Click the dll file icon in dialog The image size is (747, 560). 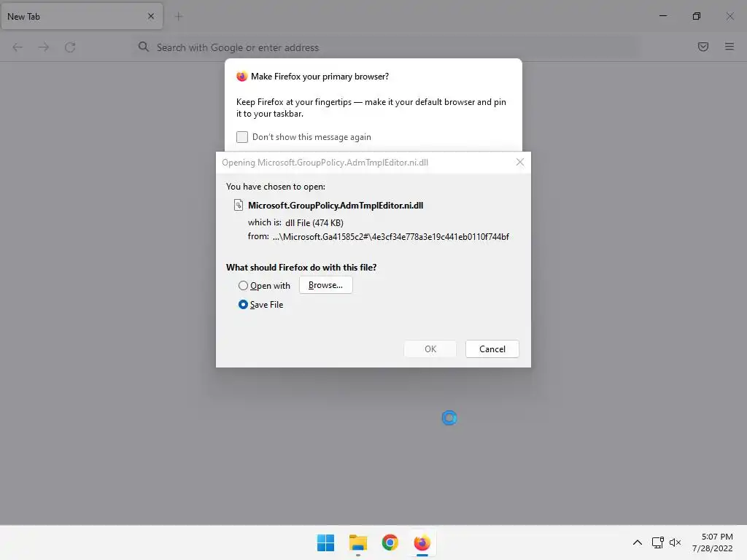(239, 205)
